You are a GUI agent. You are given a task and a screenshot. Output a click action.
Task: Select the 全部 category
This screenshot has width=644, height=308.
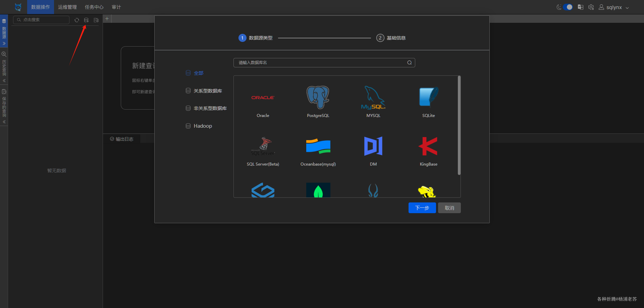coord(195,73)
